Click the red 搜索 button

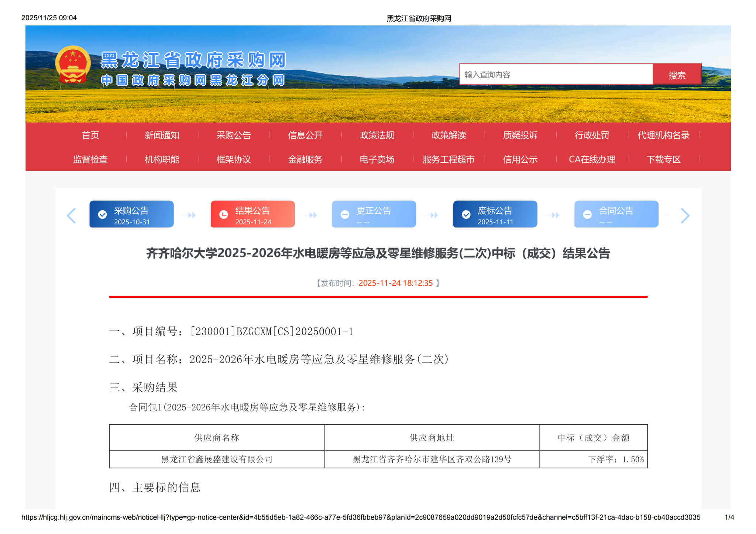pos(677,75)
